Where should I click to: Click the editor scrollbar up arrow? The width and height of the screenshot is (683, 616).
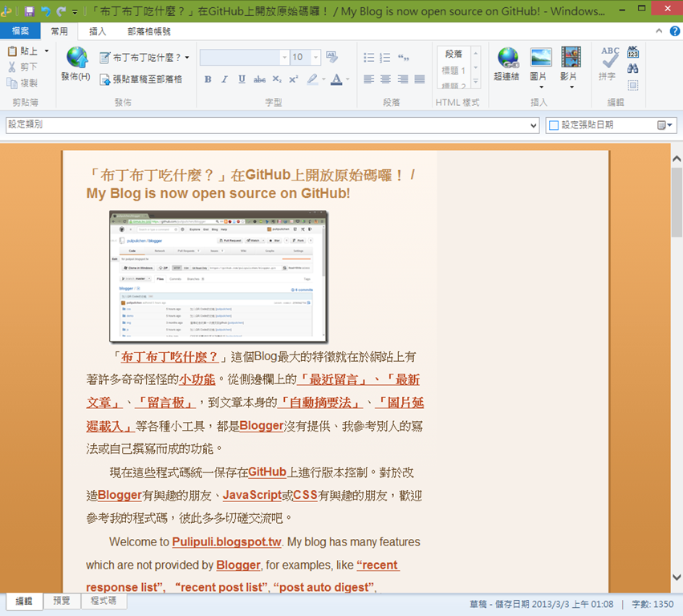pos(677,159)
